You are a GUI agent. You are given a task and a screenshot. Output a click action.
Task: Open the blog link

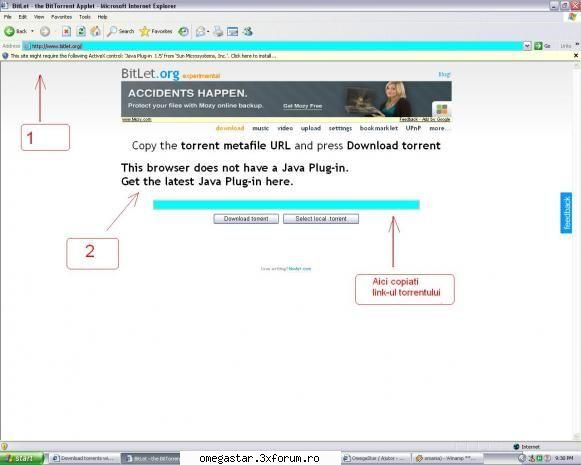444,74
